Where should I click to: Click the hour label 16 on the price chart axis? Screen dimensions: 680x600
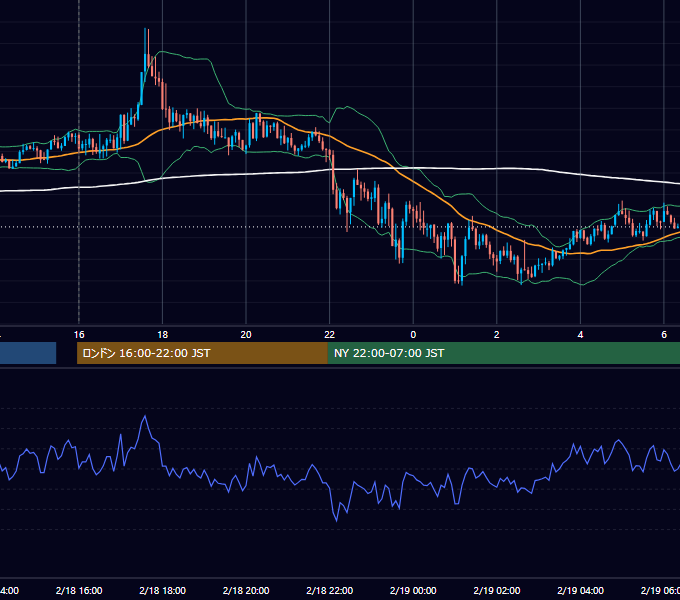pos(79,335)
